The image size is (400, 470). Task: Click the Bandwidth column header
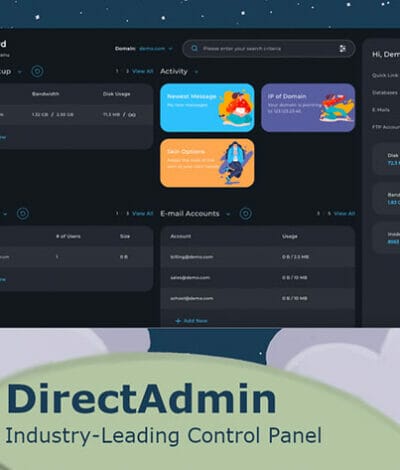pos(46,94)
